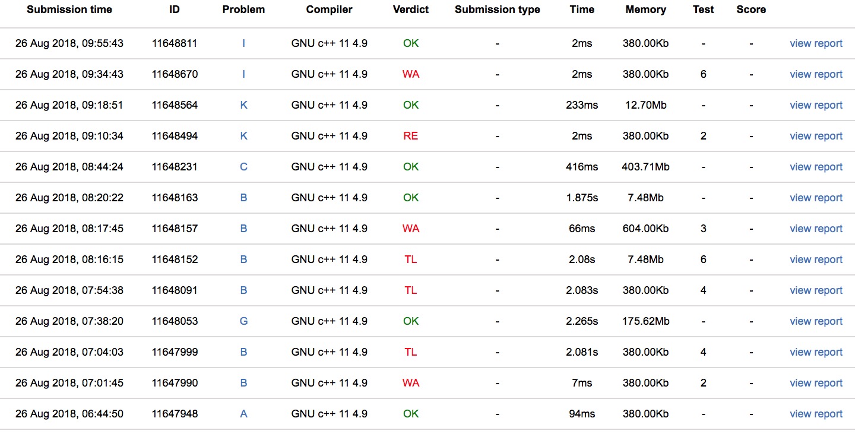Image resolution: width=868 pixels, height=437 pixels.
Task: Open report of submission 11648564
Action: point(816,105)
